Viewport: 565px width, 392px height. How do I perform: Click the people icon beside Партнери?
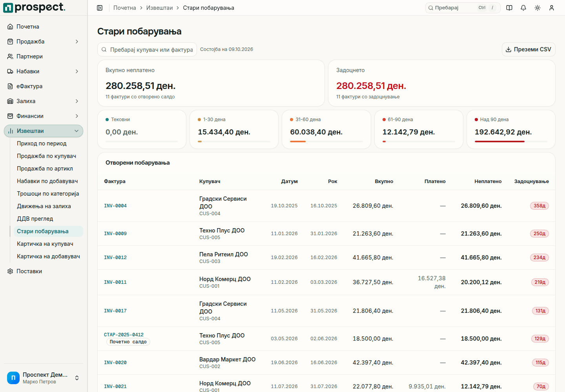pos(10,56)
